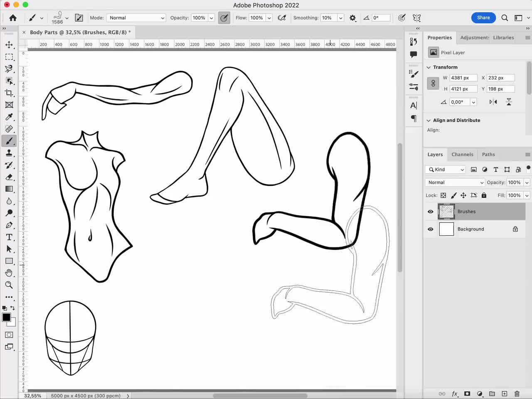The image size is (532, 399).
Task: Switch to the Channels tab
Action: [462, 154]
